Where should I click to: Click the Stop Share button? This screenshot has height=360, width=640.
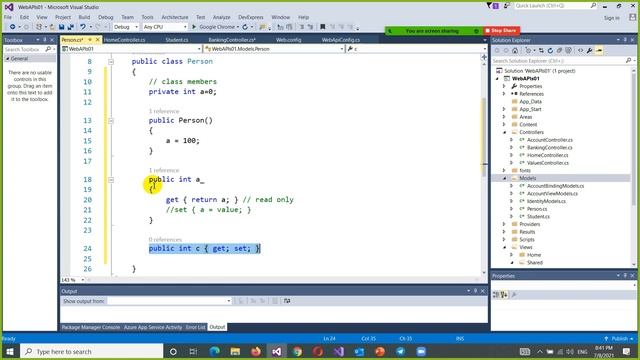coord(501,31)
